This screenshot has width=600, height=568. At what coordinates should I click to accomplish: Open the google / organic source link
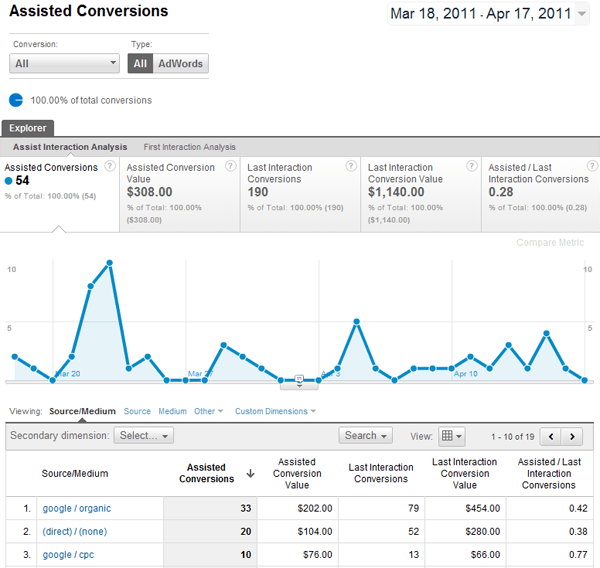pos(76,508)
